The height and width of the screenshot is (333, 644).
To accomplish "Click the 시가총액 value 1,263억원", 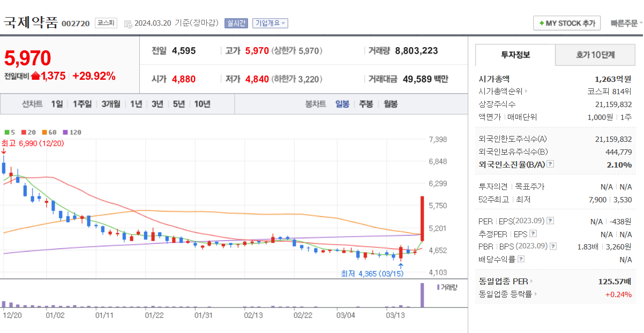I will (x=613, y=79).
